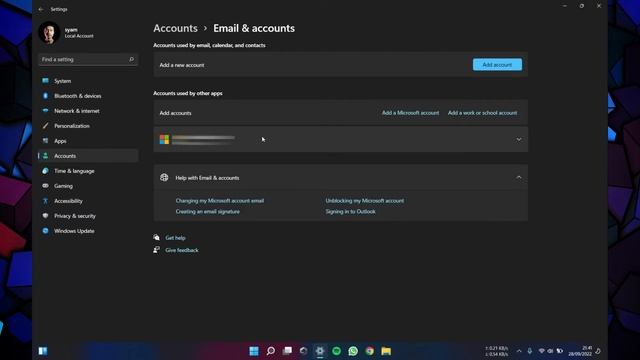Image resolution: width=640 pixels, height=360 pixels.
Task: Open Changing my Microsoft account email link
Action: point(220,201)
